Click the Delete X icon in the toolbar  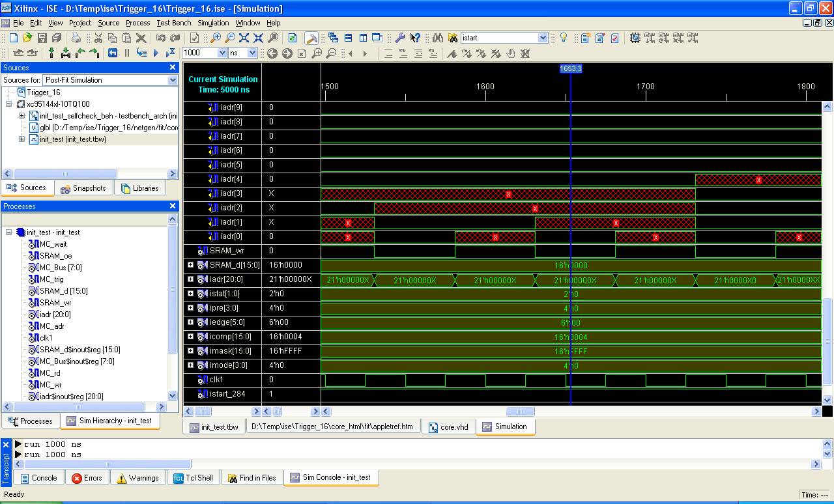pos(141,38)
